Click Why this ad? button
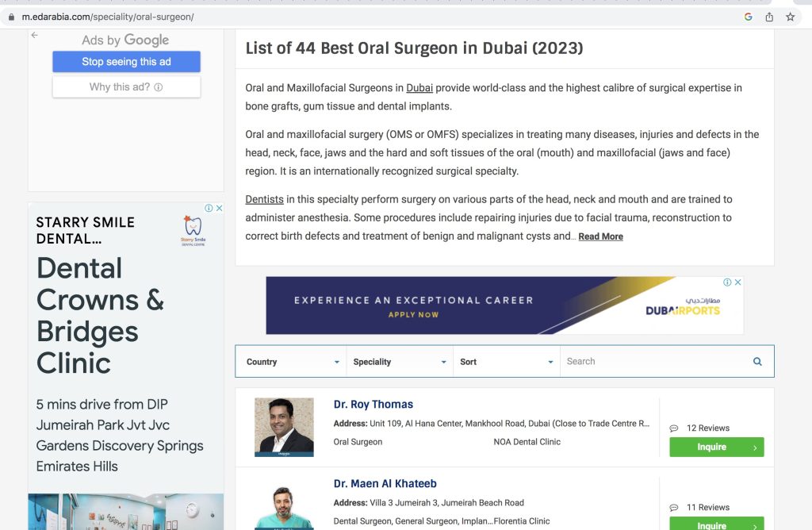This screenshot has height=530, width=812. [x=126, y=87]
